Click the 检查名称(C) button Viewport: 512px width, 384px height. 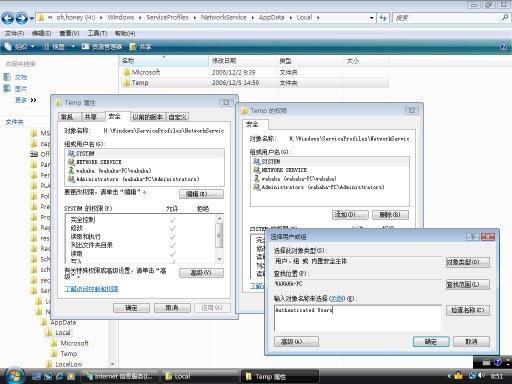(468, 310)
